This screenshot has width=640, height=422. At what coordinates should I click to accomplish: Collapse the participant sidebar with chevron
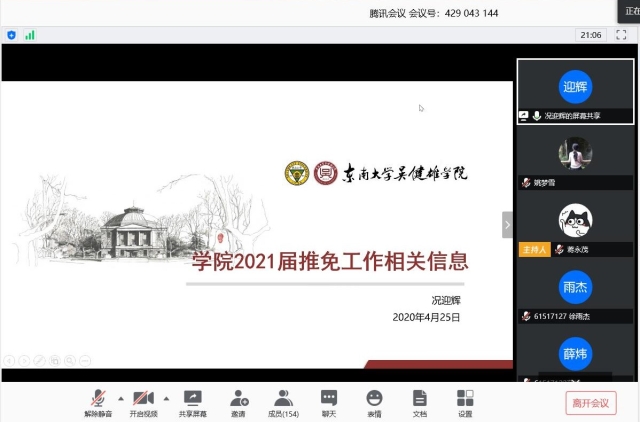click(x=507, y=225)
